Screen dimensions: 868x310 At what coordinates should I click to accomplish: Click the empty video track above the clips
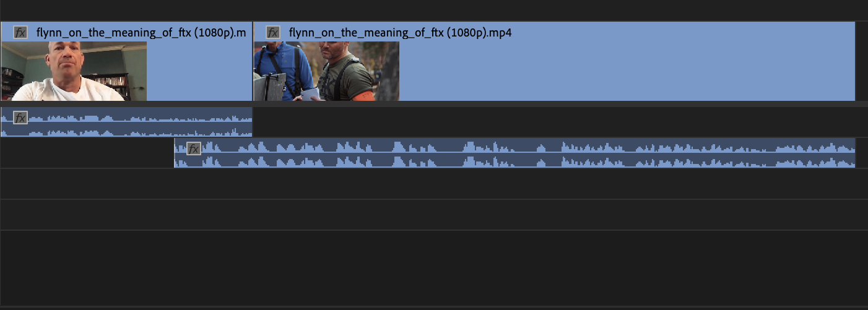pyautogui.click(x=434, y=10)
